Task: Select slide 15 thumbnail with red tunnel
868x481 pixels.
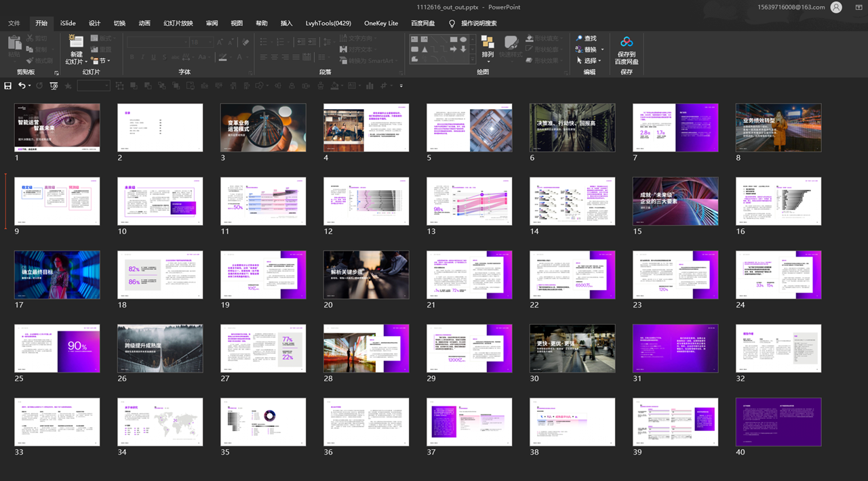Action: [x=675, y=201]
